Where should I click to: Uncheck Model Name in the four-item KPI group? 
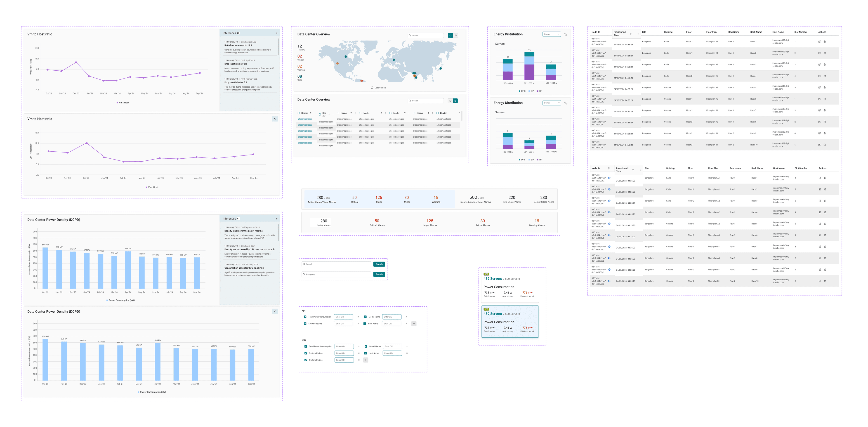click(365, 317)
